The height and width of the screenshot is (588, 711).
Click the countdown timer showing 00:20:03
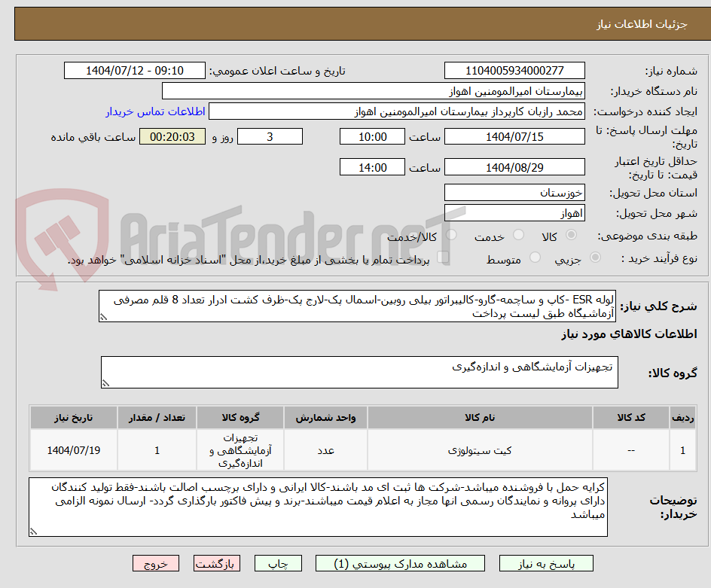(x=172, y=136)
